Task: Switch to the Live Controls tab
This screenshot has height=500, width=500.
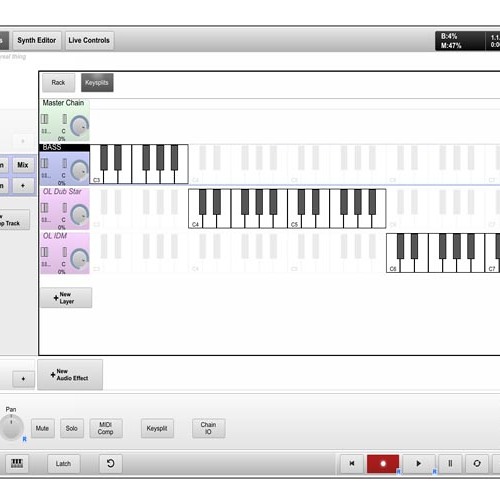Action: coord(89,40)
